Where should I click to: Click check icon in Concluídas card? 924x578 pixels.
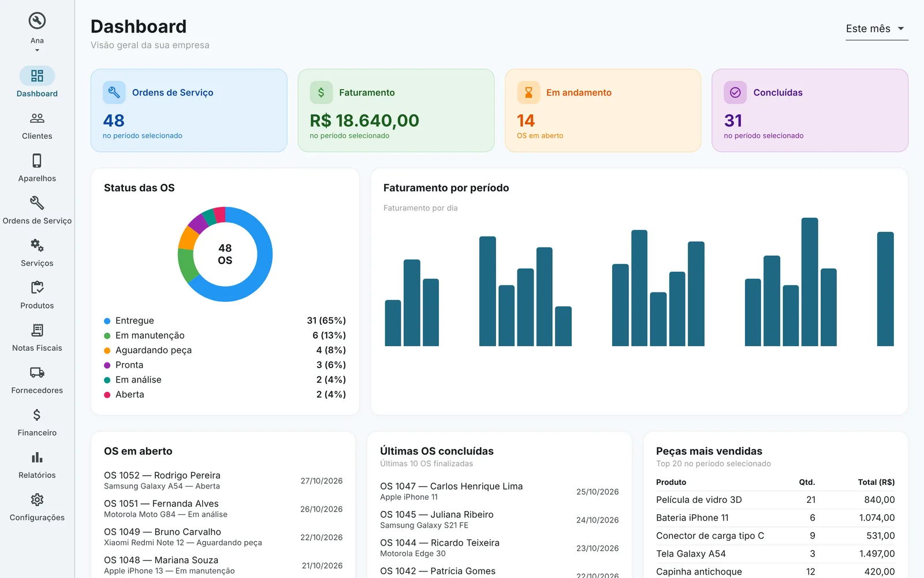[x=735, y=92]
